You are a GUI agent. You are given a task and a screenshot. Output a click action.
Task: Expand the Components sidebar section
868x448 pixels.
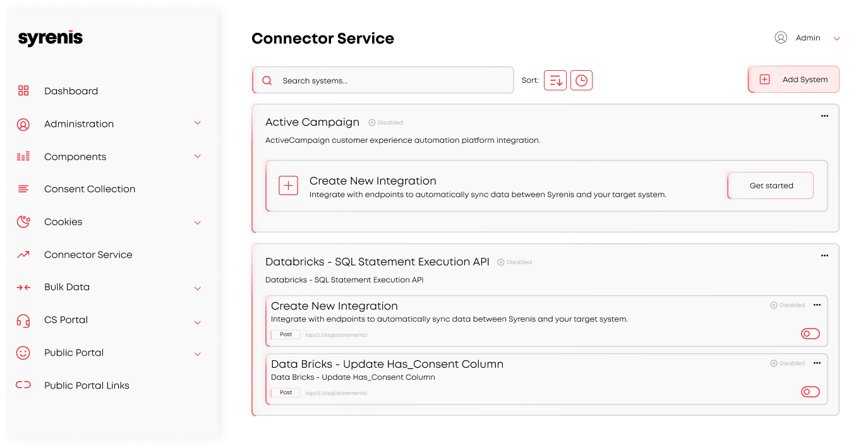coord(198,156)
